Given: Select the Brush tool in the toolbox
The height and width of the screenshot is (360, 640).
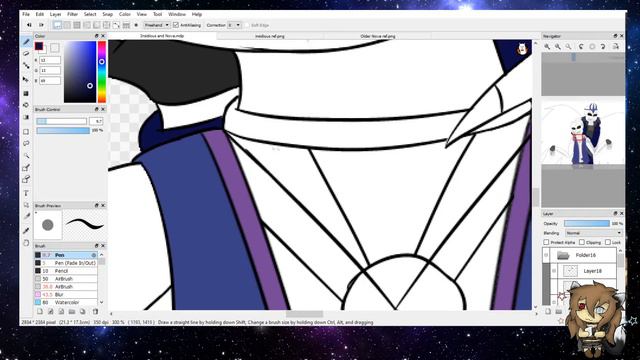Looking at the screenshot, I should tap(26, 42).
